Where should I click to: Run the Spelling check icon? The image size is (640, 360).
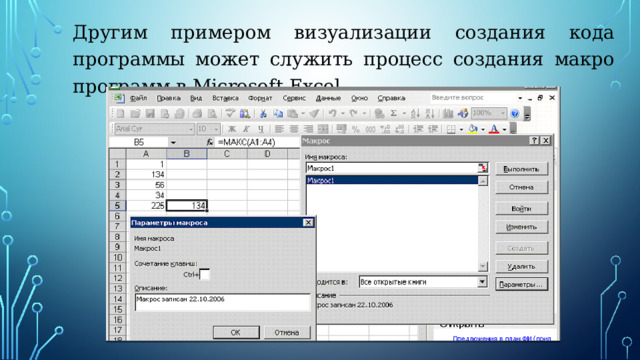[x=230, y=113]
